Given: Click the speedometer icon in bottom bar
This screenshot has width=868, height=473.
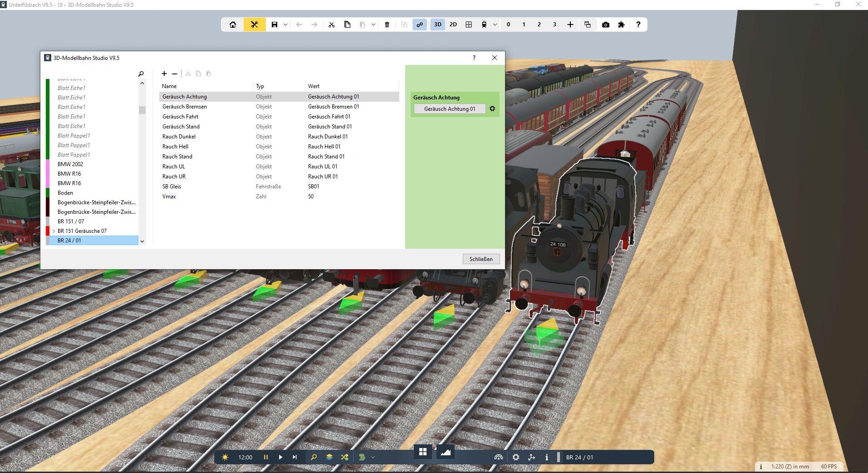Looking at the screenshot, I should click(498, 457).
